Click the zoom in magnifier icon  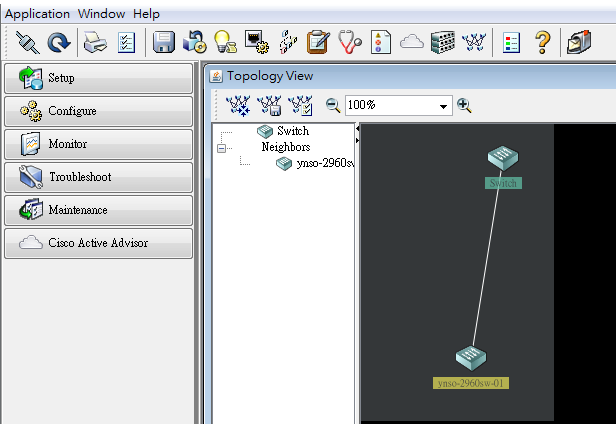pyautogui.click(x=464, y=105)
